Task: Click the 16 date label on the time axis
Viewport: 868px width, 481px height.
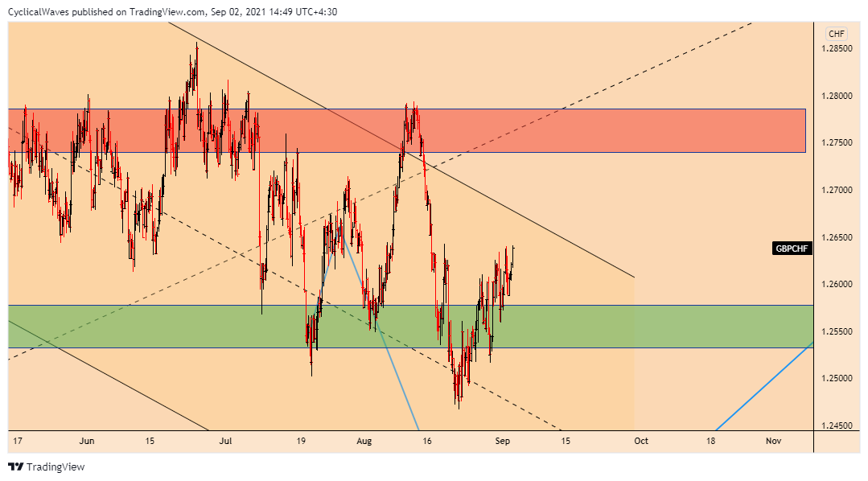Action: click(x=427, y=441)
